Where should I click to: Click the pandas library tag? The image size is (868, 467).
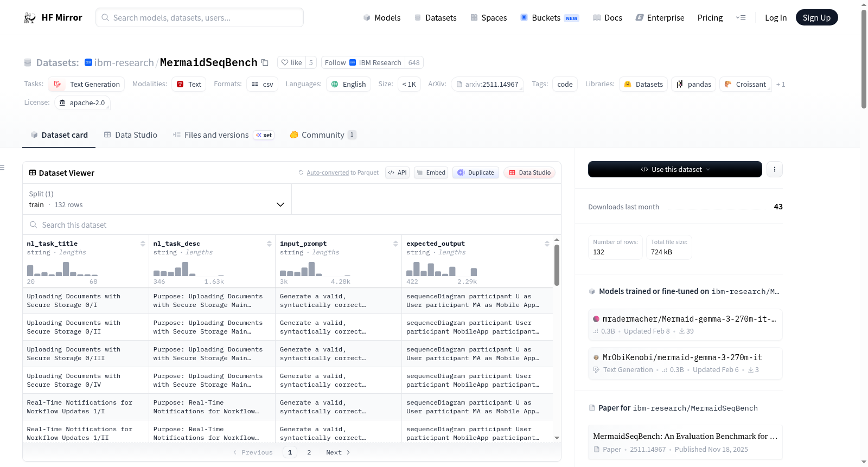(694, 84)
